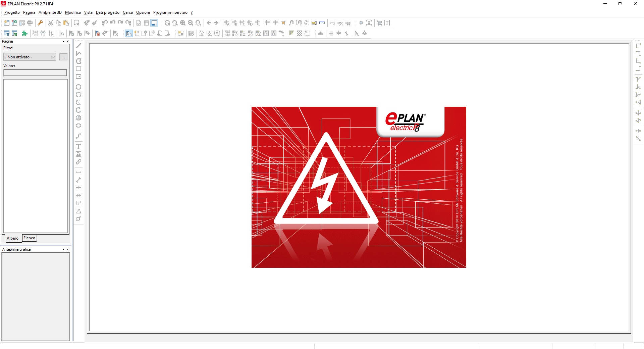Click the zoom in magnifier icon

[183, 23]
